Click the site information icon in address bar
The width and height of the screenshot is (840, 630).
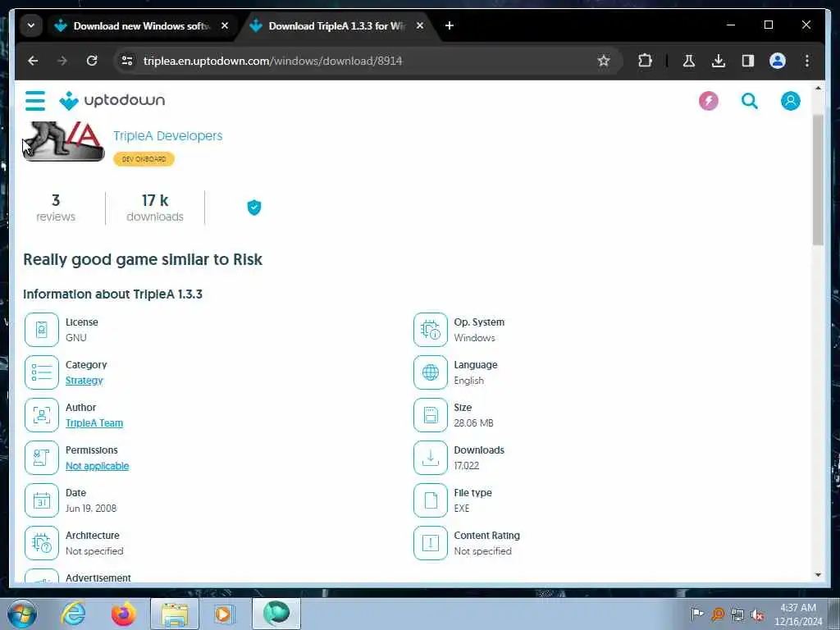coord(127,61)
